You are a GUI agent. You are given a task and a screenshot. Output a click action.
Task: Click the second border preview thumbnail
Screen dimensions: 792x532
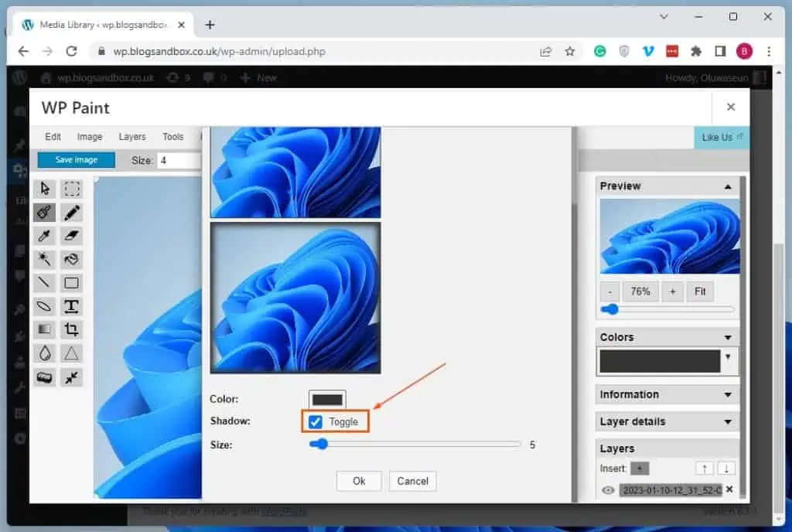pyautogui.click(x=295, y=298)
